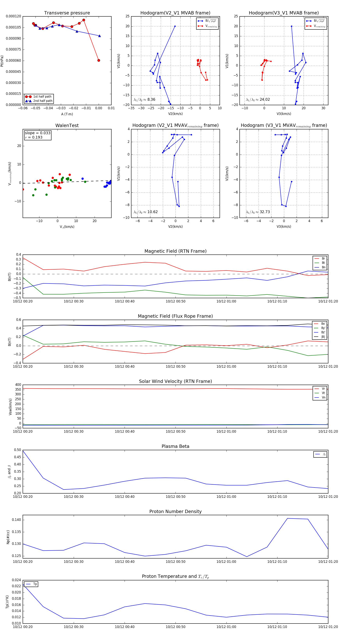Click the λ1/λ3 ≈ 24.02 annotation
The image size is (351, 644).
tap(258, 100)
